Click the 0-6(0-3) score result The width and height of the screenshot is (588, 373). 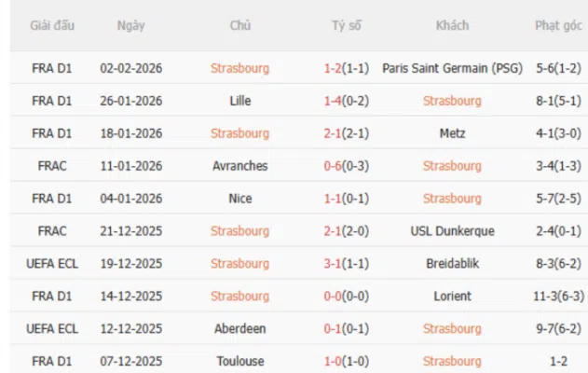point(347,166)
